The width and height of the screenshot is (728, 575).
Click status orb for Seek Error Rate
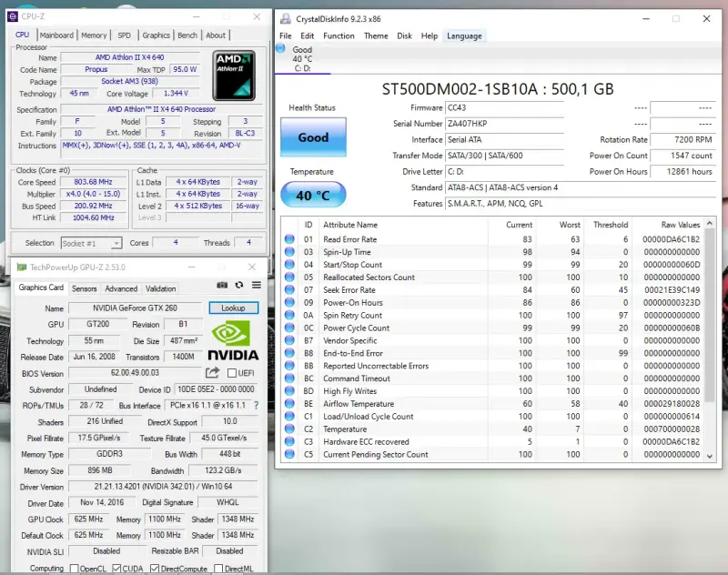click(x=289, y=289)
